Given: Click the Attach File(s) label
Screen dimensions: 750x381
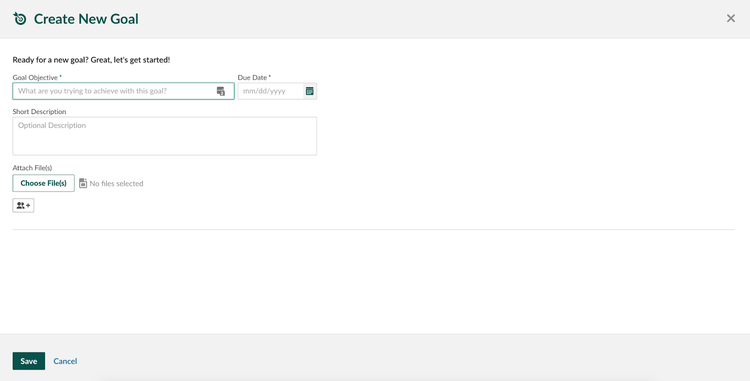Looking at the screenshot, I should click(x=32, y=168).
